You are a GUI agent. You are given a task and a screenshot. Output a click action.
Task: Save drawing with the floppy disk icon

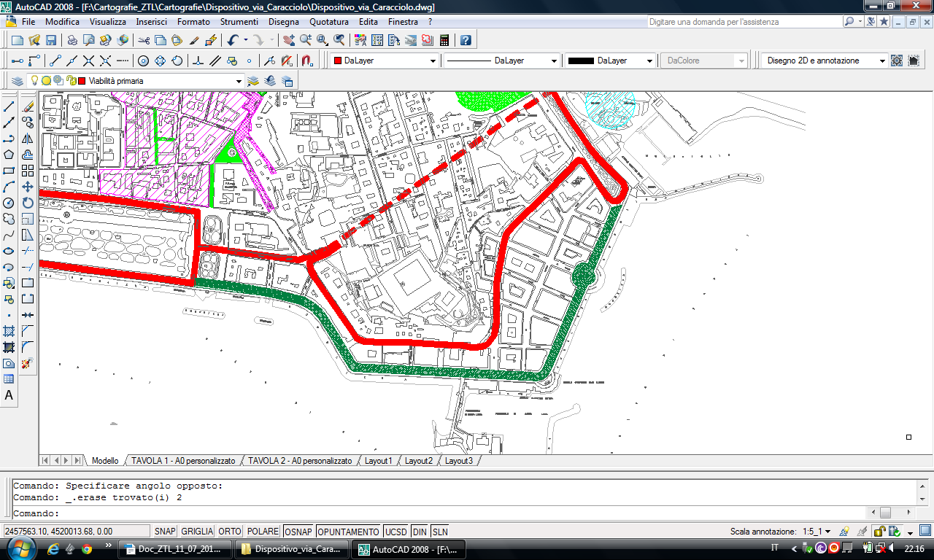tap(51, 40)
